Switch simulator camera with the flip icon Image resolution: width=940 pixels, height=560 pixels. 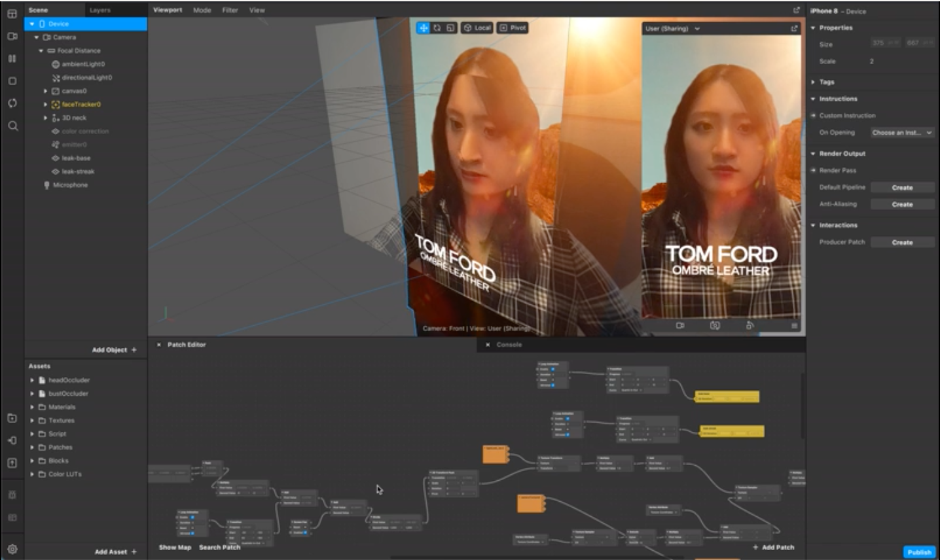[715, 325]
